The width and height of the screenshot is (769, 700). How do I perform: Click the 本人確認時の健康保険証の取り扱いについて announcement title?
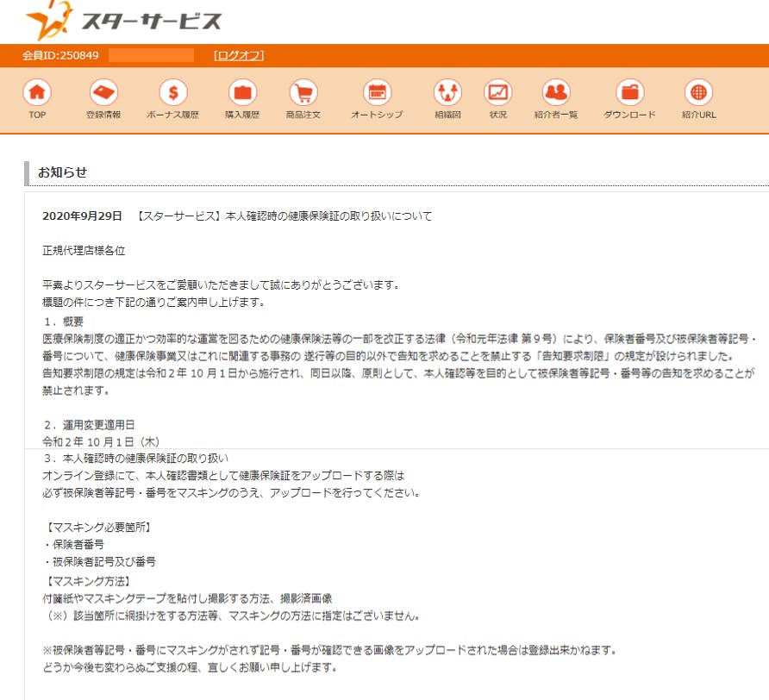328,216
